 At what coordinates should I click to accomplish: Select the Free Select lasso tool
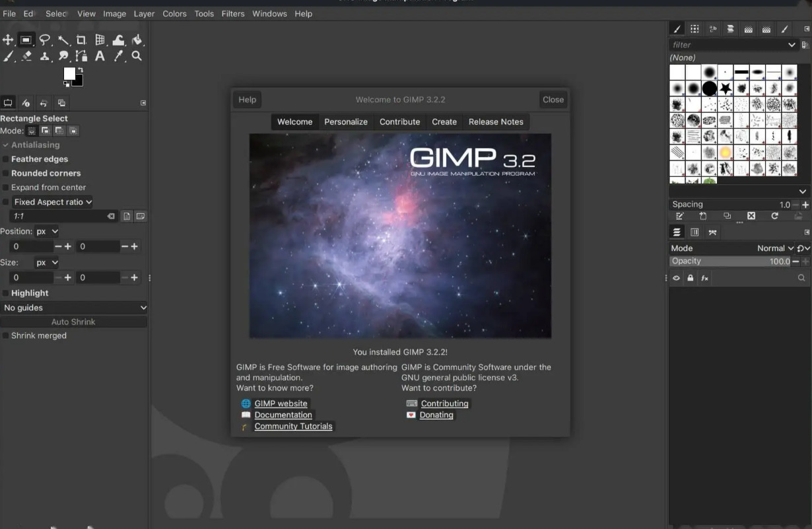click(44, 40)
